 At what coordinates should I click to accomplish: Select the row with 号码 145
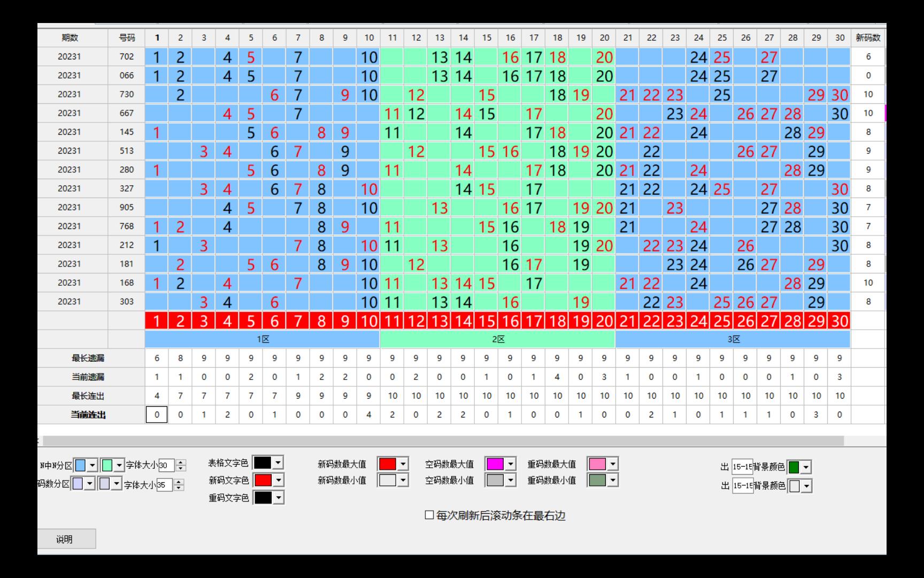tap(461, 132)
